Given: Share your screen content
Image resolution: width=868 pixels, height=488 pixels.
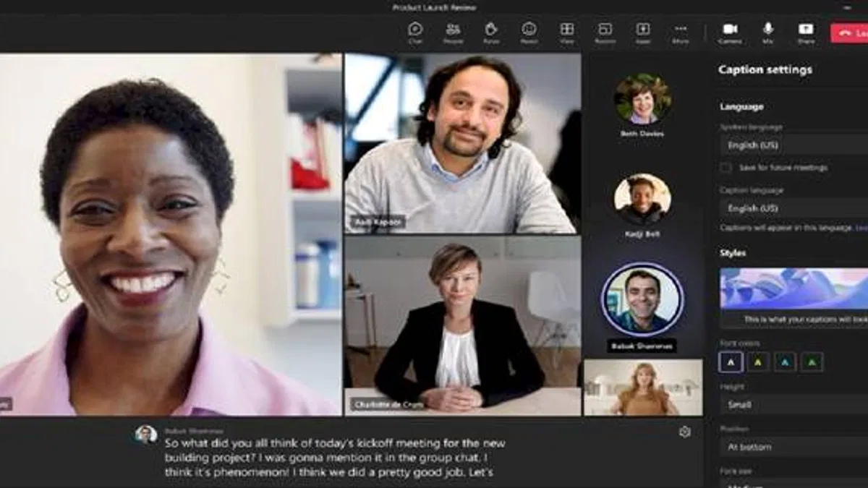Looking at the screenshot, I should (x=806, y=33).
